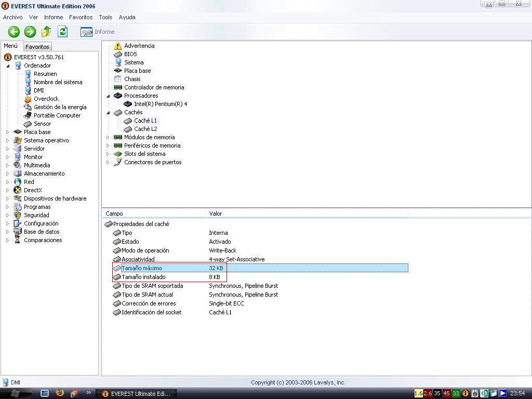Click the Informe report toolbar button
532x399 pixels.
coord(97,32)
